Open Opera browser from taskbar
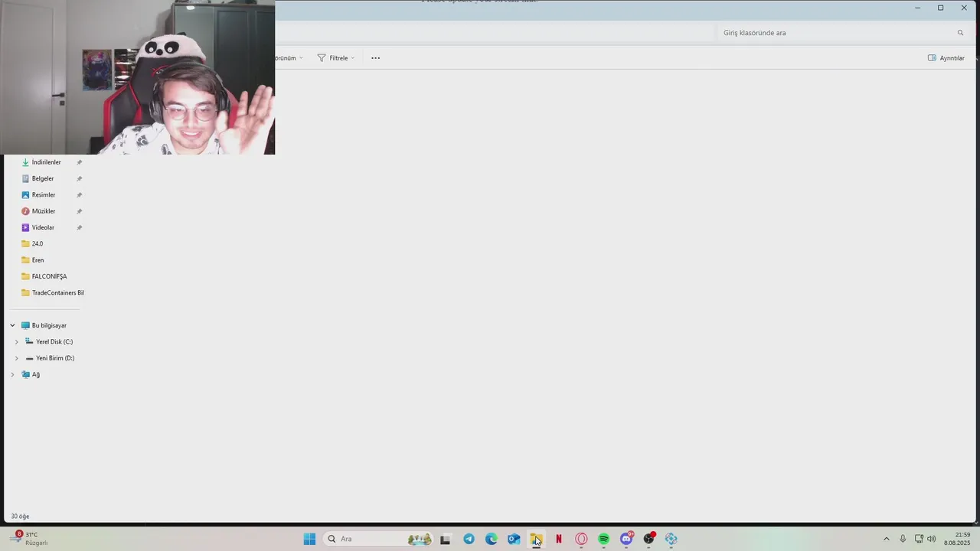980x551 pixels. click(581, 539)
